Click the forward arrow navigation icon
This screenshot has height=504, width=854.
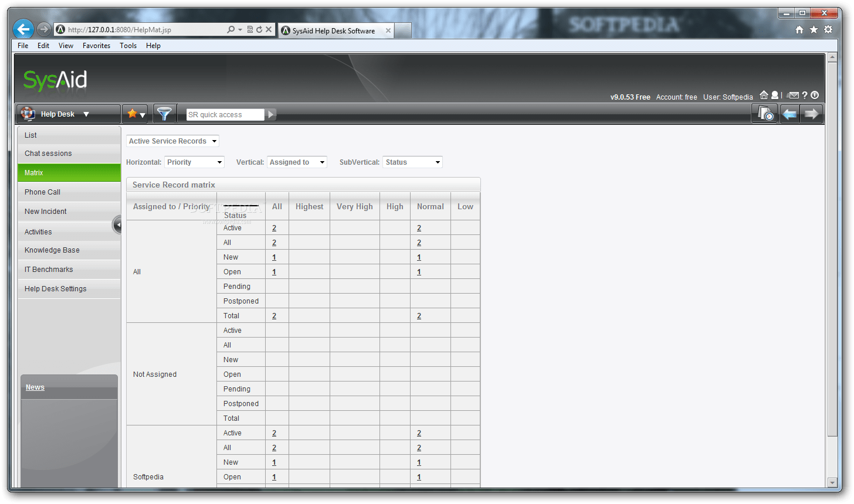[811, 114]
